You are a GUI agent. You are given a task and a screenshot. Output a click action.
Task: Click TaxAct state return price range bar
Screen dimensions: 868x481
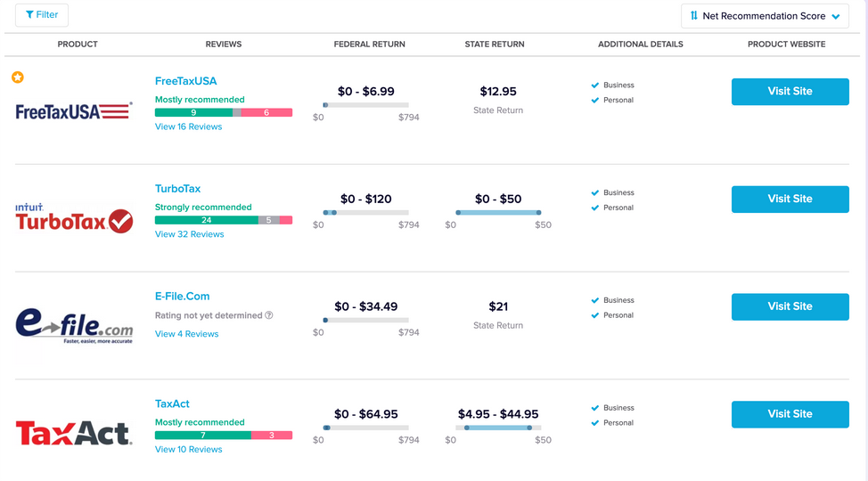498,428
